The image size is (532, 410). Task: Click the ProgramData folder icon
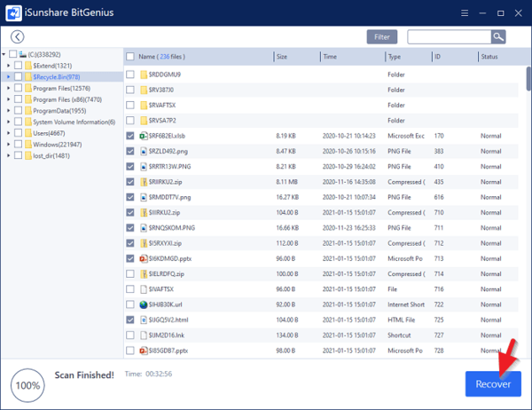click(x=28, y=110)
